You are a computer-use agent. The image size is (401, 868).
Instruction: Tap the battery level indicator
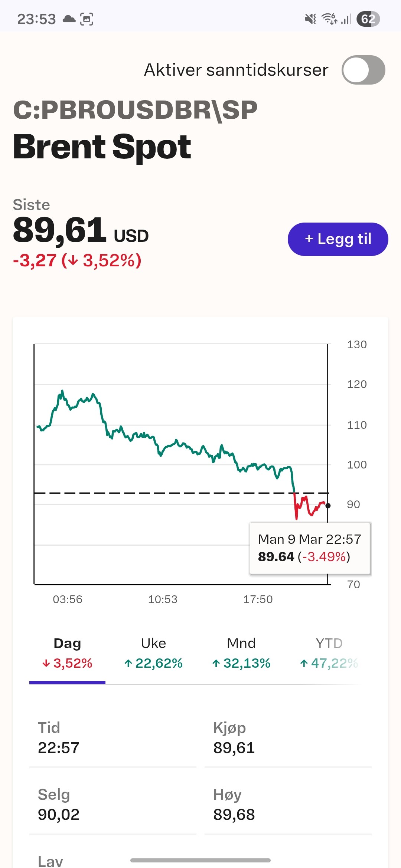(x=368, y=19)
